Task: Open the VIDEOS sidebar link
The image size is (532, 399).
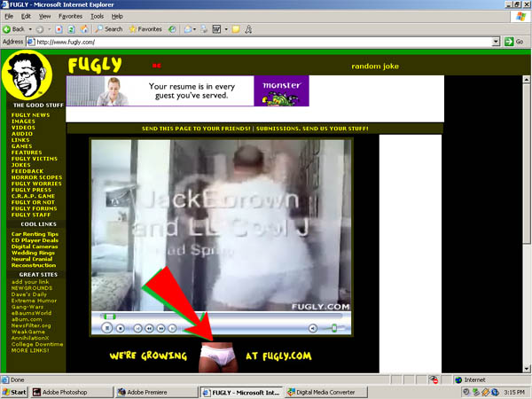Action: [x=23, y=128]
